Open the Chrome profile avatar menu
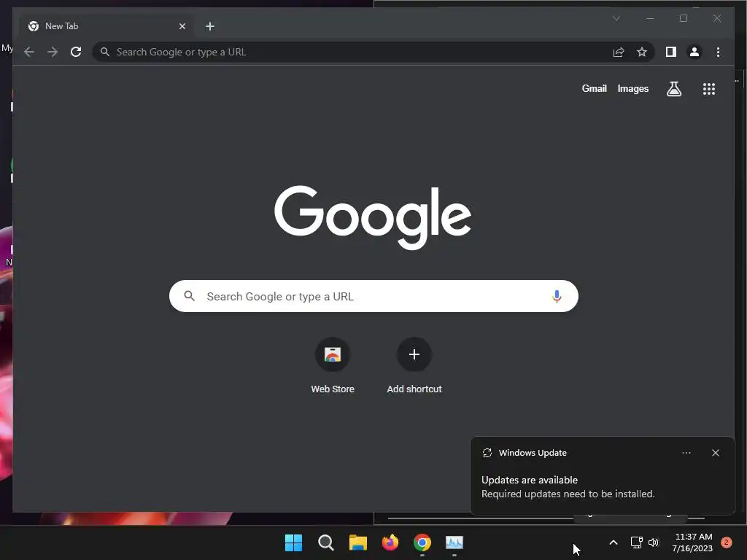This screenshot has height=560, width=747. point(694,52)
